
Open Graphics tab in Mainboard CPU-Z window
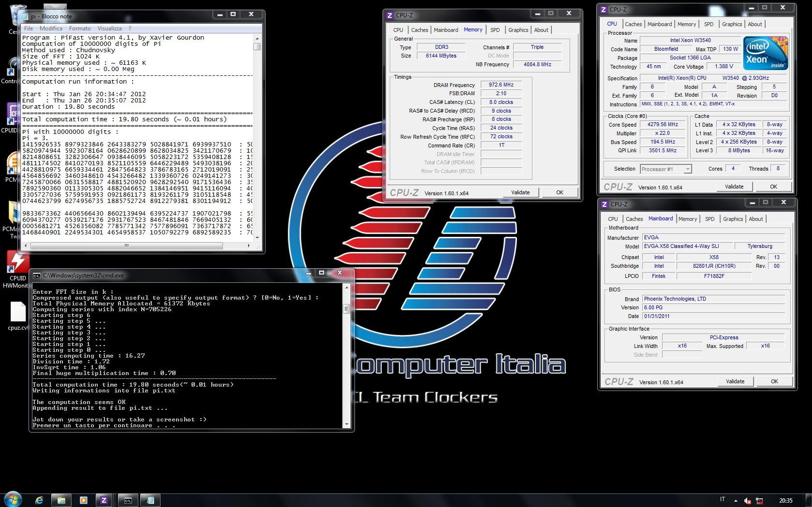(733, 219)
